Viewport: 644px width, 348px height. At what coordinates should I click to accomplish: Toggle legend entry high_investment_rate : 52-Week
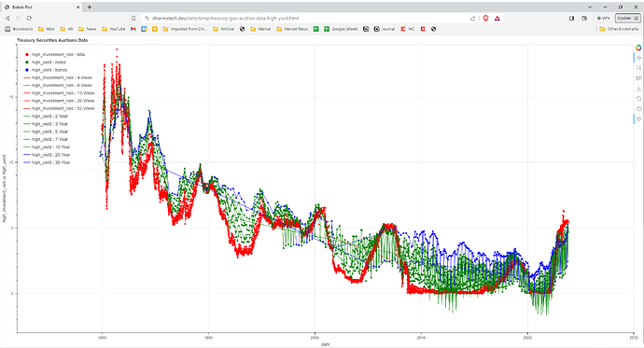(x=59, y=108)
